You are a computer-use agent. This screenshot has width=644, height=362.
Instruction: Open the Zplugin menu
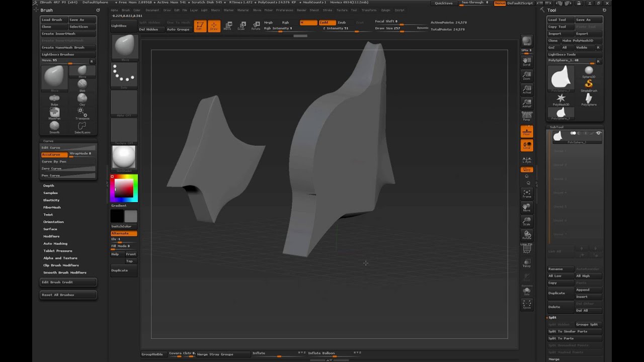click(x=386, y=10)
